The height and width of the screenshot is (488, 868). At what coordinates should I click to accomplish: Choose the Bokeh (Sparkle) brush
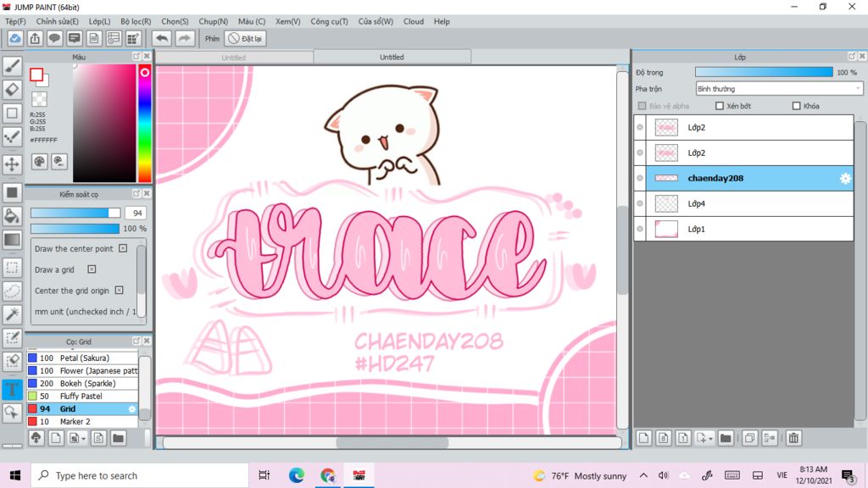point(82,384)
